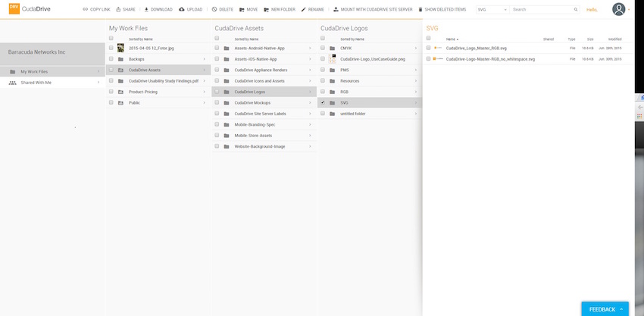Click CudaDrive Icons and Assets folder icon
This screenshot has height=316, width=644.
pos(227,81)
